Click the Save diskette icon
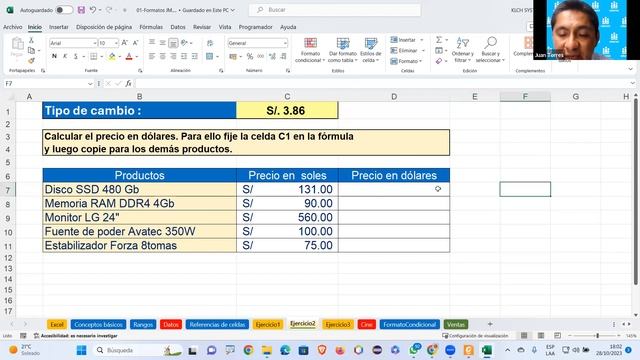The width and height of the screenshot is (640, 360). (x=81, y=10)
